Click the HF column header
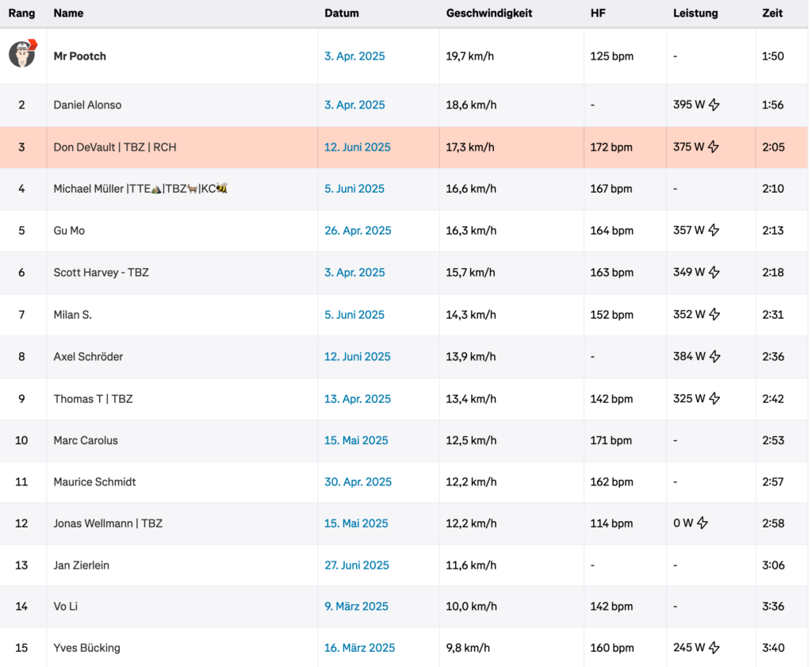Image resolution: width=812 pixels, height=667 pixels. tap(598, 13)
